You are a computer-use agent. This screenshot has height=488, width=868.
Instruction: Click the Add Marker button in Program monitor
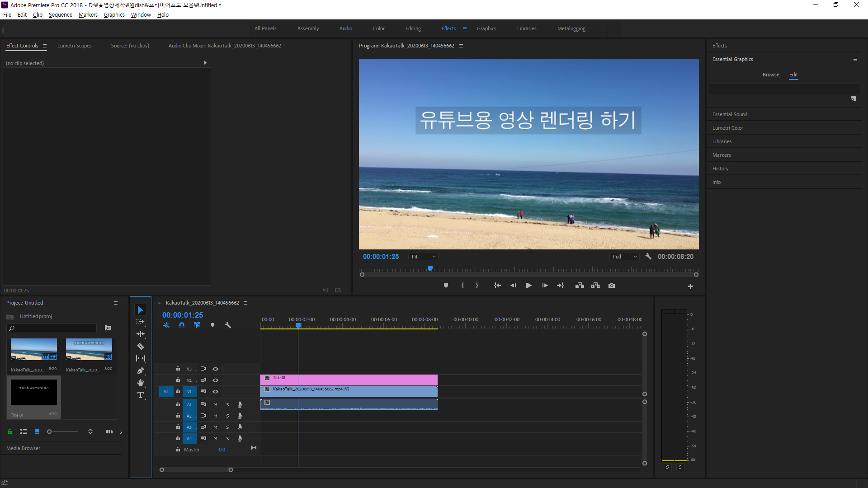pyautogui.click(x=446, y=286)
